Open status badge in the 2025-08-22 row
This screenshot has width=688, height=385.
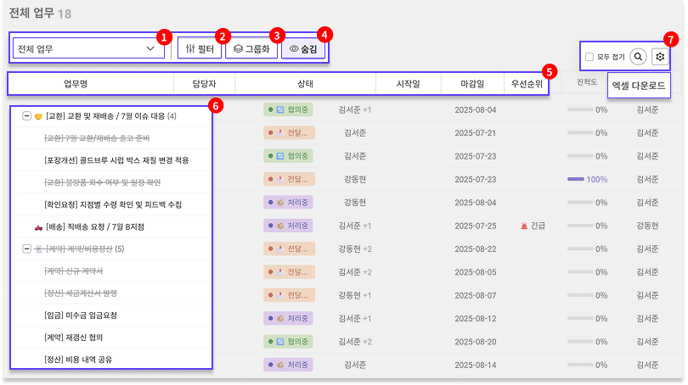point(289,249)
